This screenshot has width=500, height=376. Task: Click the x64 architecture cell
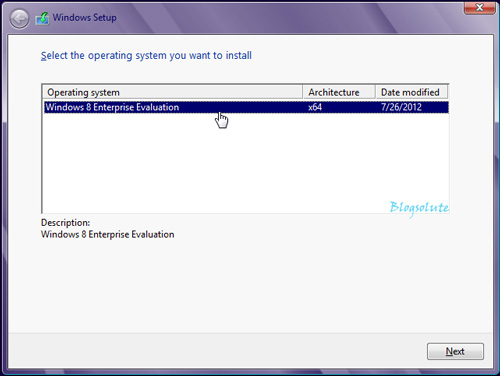(x=315, y=107)
